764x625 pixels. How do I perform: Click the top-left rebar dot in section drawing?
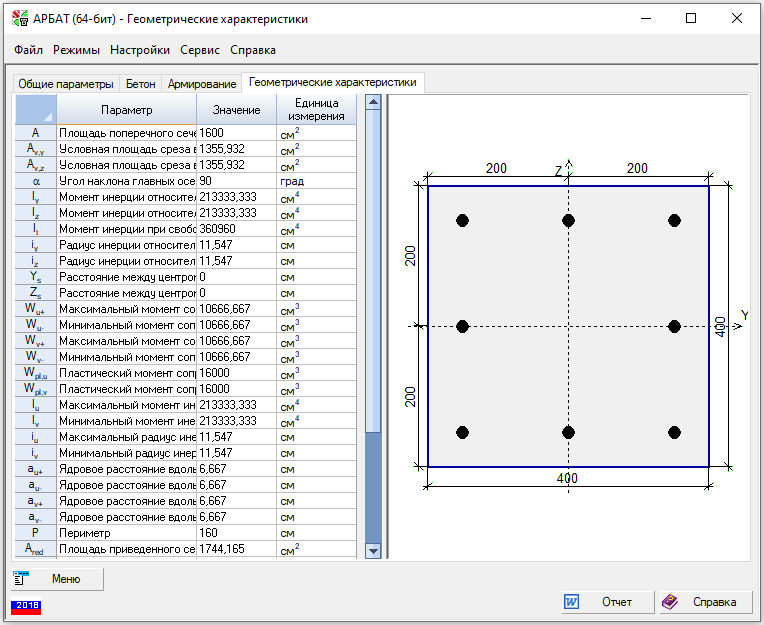coord(462,220)
